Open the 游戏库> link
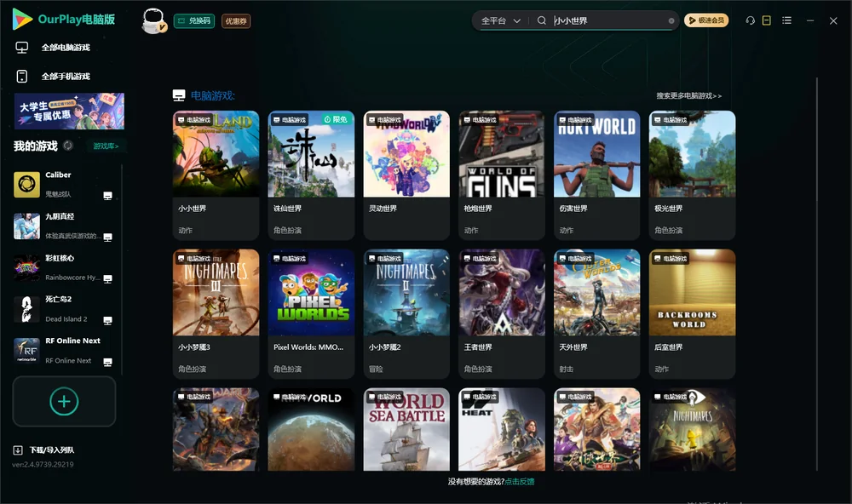Screen dimensions: 852x504 (x=106, y=146)
